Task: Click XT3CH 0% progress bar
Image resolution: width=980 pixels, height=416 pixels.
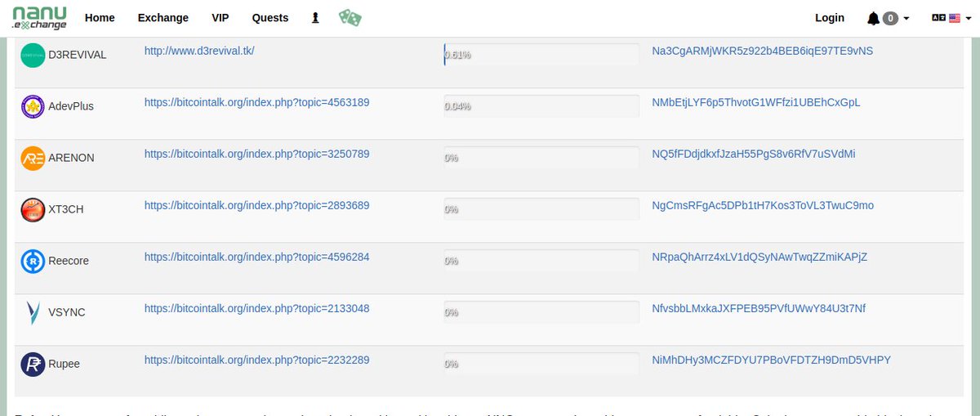Action: [541, 209]
